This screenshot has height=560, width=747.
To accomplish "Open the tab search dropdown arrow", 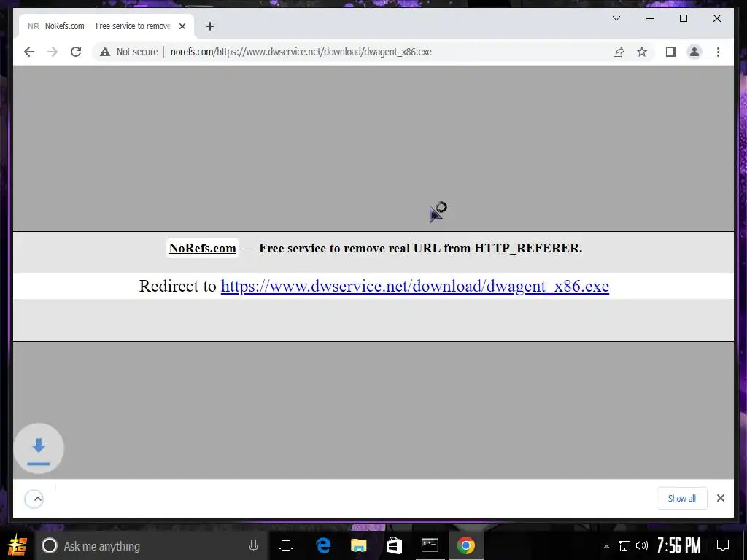I will tap(616, 18).
